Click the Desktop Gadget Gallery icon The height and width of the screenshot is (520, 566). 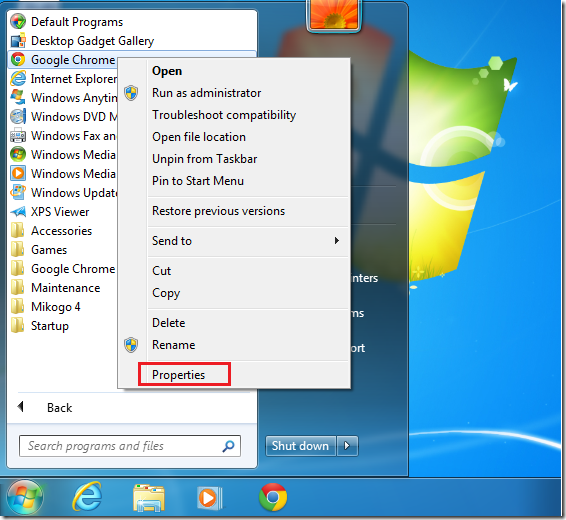click(18, 41)
